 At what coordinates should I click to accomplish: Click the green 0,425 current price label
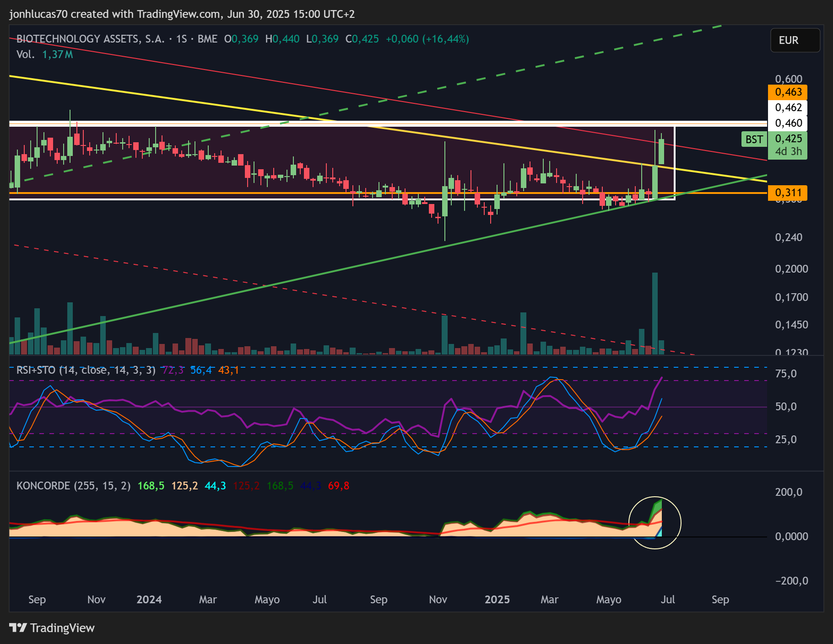point(788,139)
